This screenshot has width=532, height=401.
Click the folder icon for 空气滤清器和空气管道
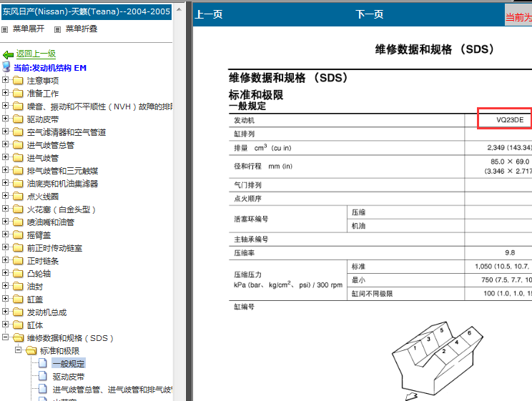18,132
